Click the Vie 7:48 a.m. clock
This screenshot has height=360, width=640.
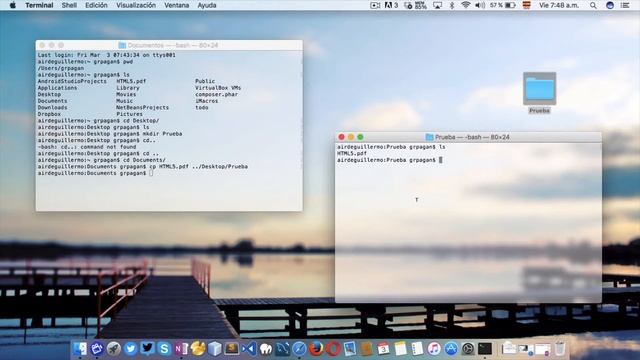point(559,5)
